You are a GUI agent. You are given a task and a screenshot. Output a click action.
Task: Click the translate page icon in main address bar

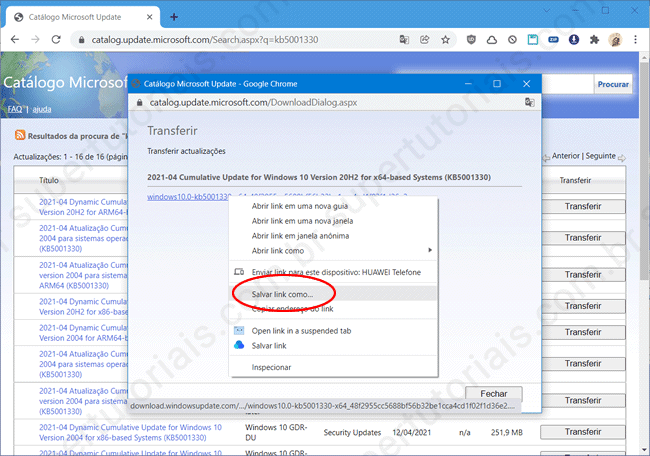pyautogui.click(x=404, y=40)
